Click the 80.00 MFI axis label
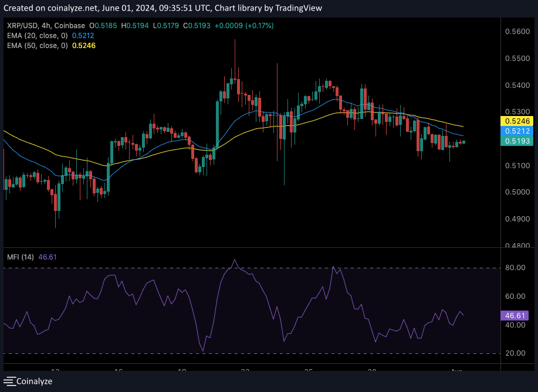Viewport: 538px width, 392px height. tap(515, 268)
